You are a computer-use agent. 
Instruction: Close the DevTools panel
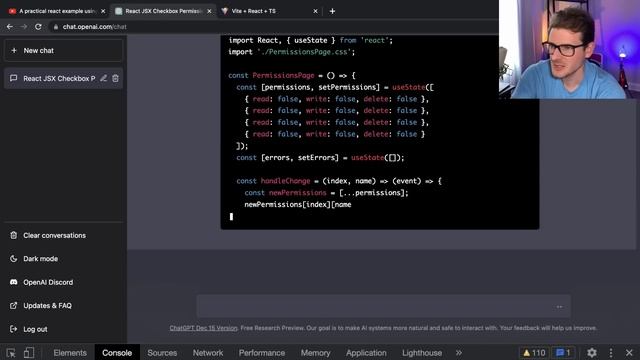coord(629,353)
